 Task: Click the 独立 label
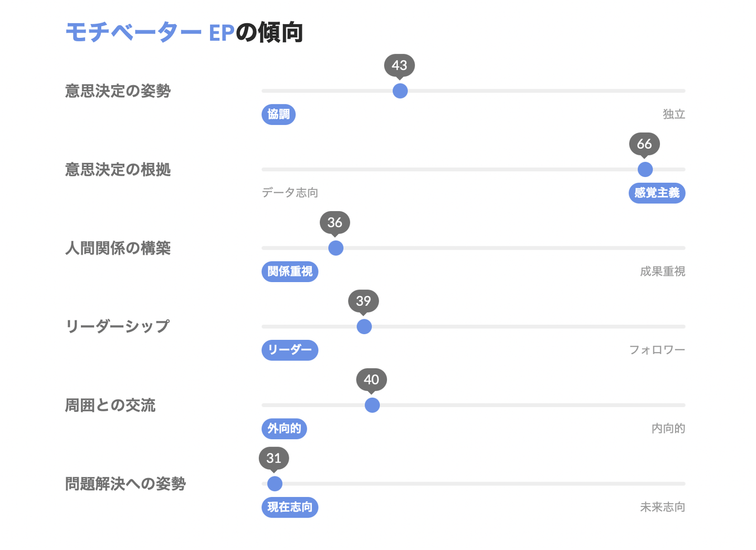click(674, 114)
